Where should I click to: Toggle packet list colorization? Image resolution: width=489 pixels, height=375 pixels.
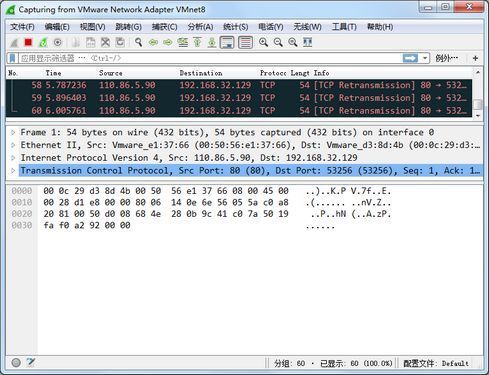[x=245, y=43]
